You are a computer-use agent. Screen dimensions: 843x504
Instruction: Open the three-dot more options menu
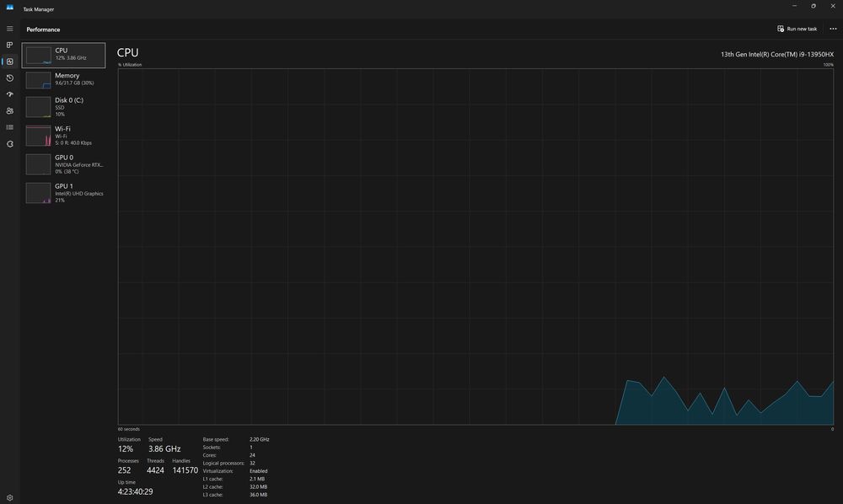[833, 29]
